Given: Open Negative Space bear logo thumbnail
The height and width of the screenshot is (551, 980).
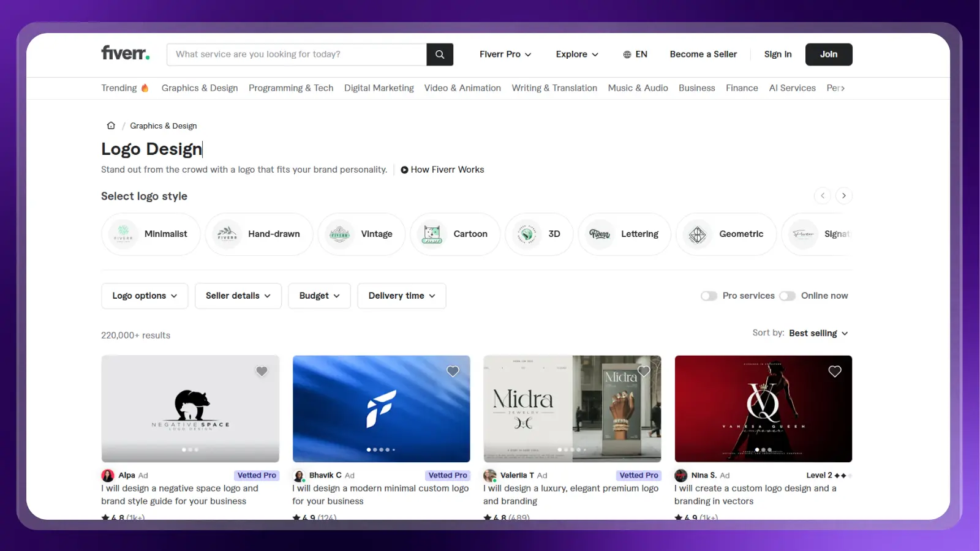Looking at the screenshot, I should [190, 409].
